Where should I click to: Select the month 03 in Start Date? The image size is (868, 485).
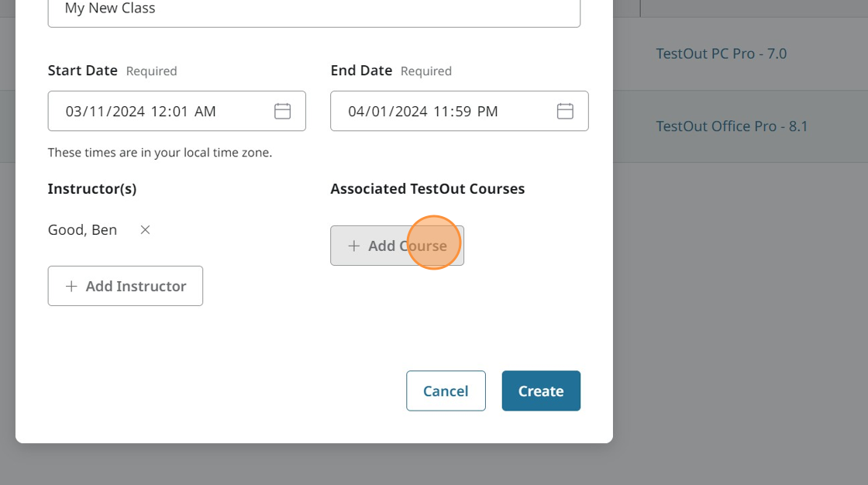coord(74,112)
